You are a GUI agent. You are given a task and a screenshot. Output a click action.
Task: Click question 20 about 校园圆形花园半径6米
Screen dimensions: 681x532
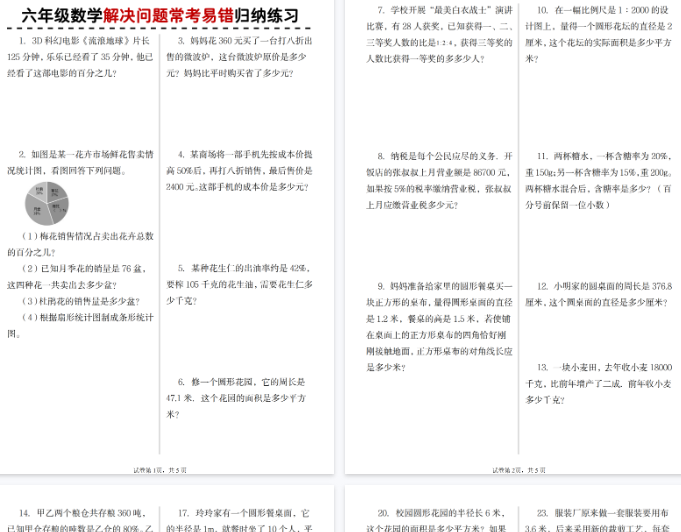[436, 520]
